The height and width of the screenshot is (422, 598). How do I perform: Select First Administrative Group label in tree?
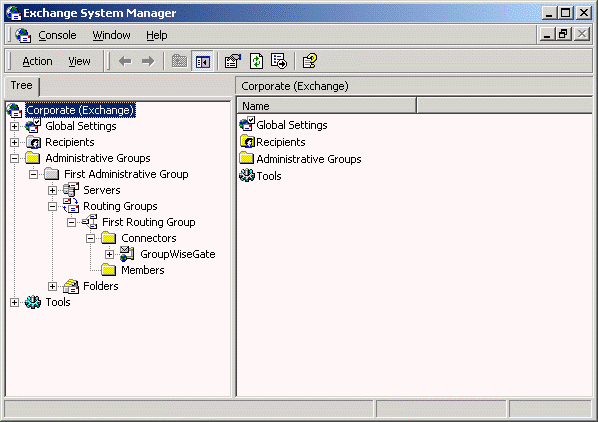tap(126, 174)
